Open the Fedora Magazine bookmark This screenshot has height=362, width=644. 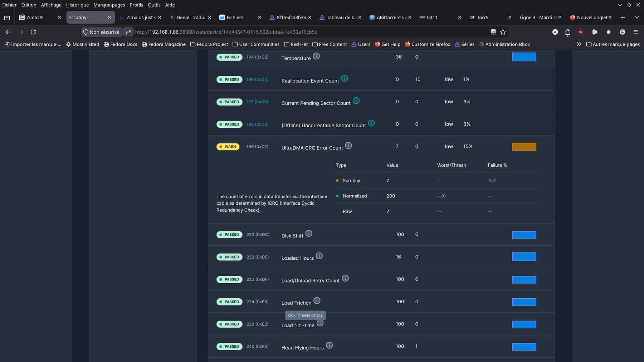point(164,44)
